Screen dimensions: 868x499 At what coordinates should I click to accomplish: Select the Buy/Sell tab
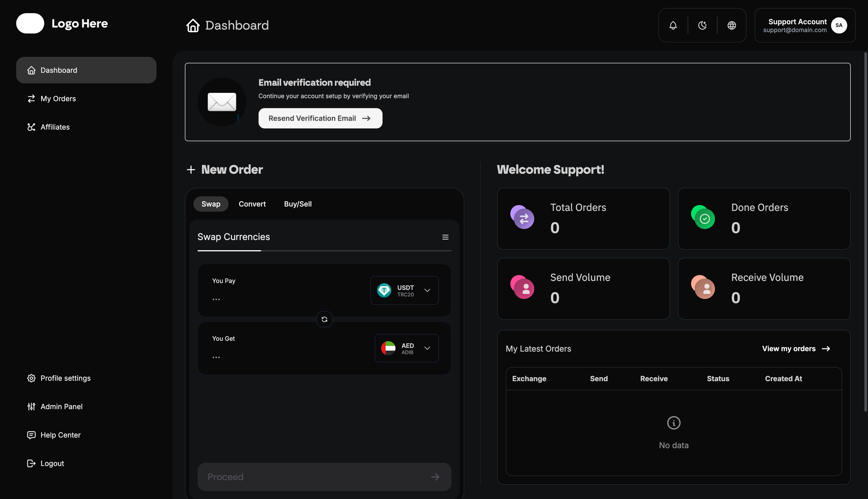[x=298, y=204]
